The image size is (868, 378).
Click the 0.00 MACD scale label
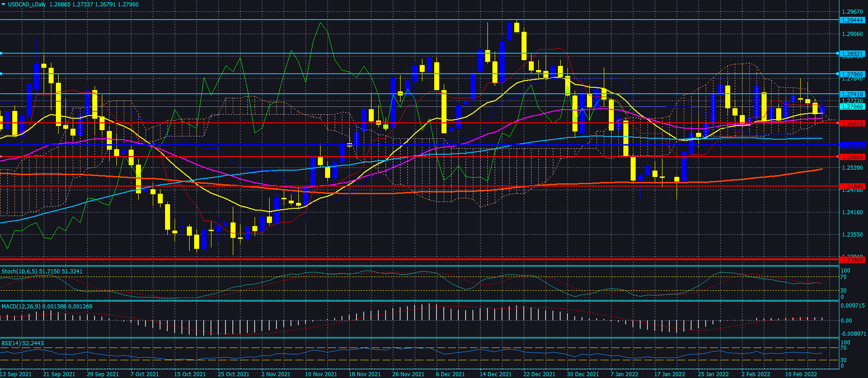846,321
